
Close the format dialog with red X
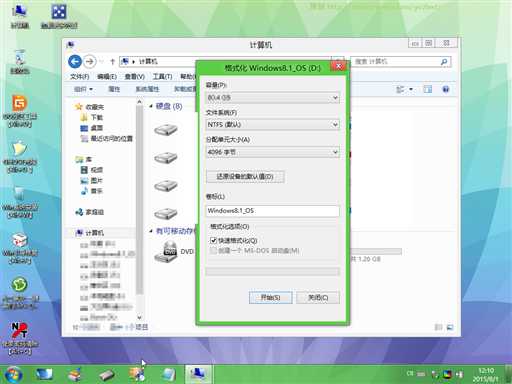[338, 66]
